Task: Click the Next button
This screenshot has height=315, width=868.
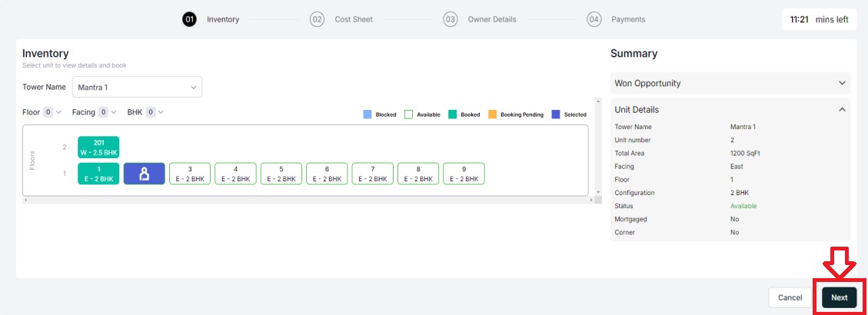Action: click(840, 297)
